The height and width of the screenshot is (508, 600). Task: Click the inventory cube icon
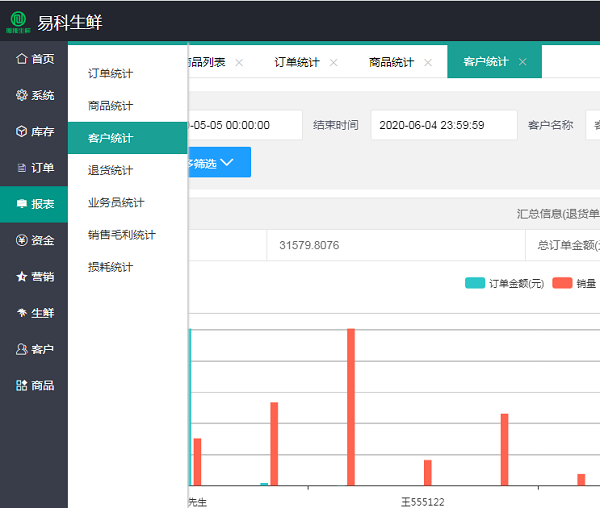pos(21,131)
